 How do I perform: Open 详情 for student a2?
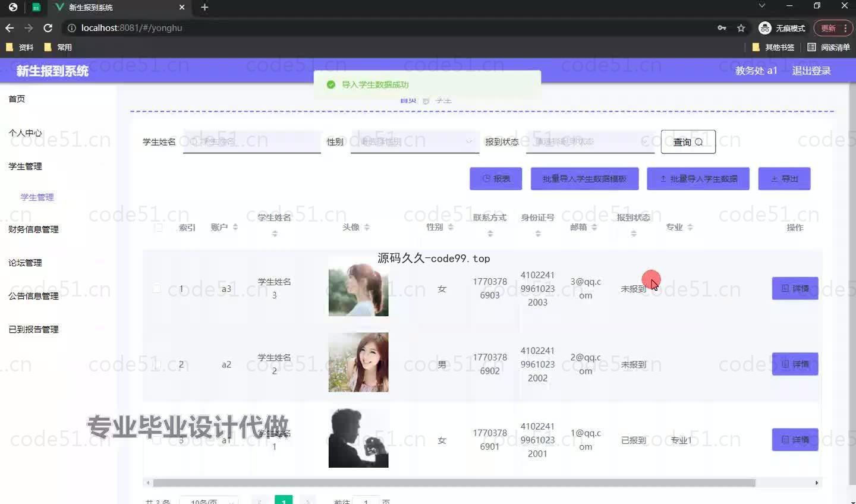click(795, 364)
